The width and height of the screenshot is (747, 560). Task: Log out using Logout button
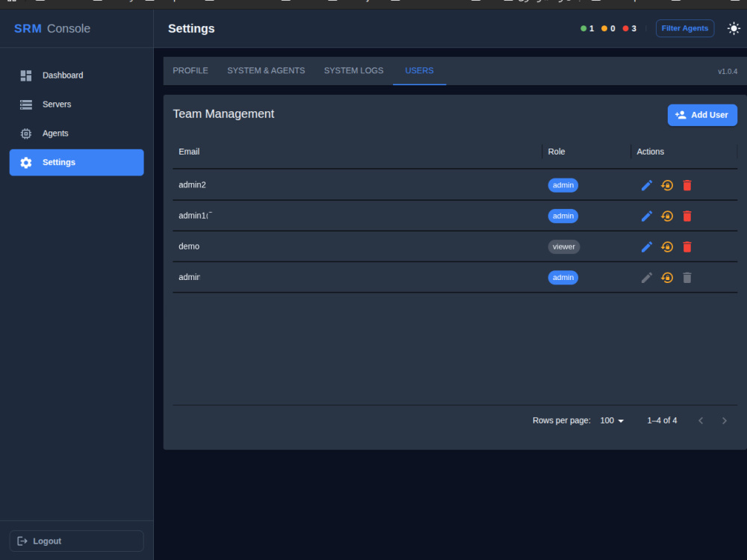[77, 541]
